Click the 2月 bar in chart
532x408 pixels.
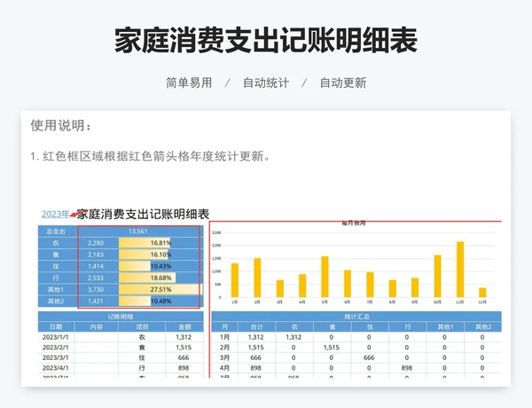(x=257, y=278)
